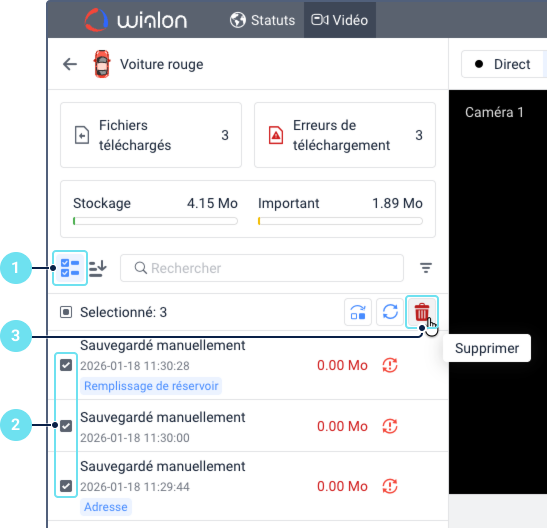Click retry icon for 11:30:00 file

pos(390,426)
